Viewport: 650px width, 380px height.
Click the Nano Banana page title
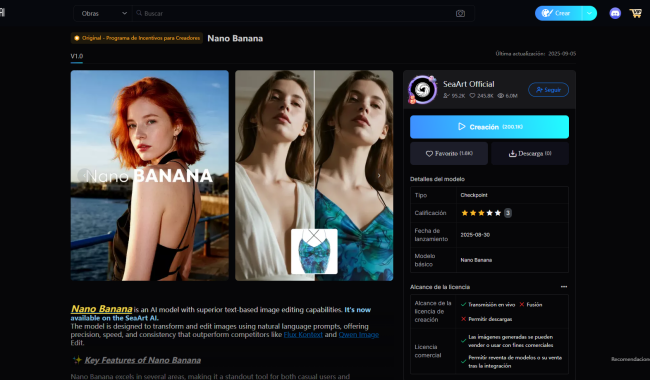click(x=235, y=39)
